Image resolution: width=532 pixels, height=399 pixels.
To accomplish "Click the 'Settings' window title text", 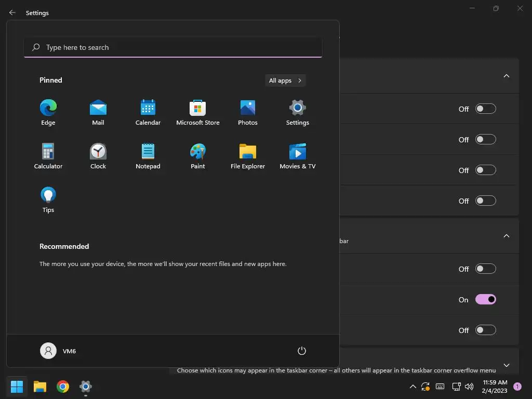I will click(x=37, y=12).
